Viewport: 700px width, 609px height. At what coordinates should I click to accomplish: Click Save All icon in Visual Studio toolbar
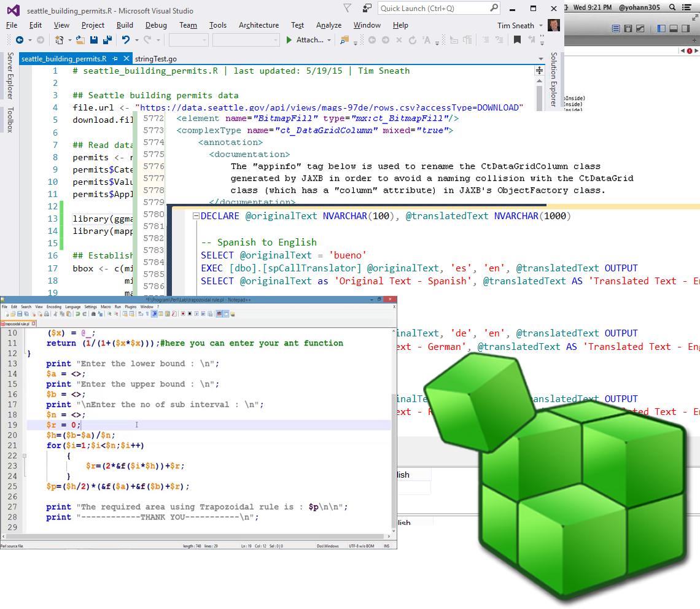(x=107, y=40)
